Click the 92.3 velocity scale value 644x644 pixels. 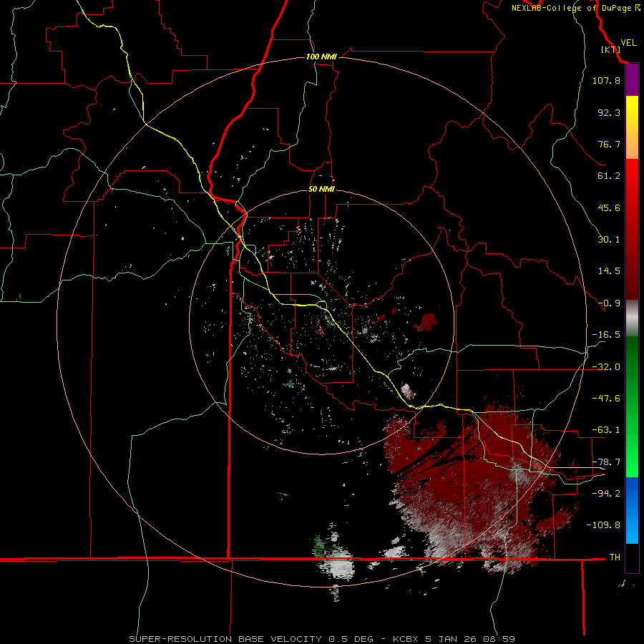pyautogui.click(x=609, y=112)
